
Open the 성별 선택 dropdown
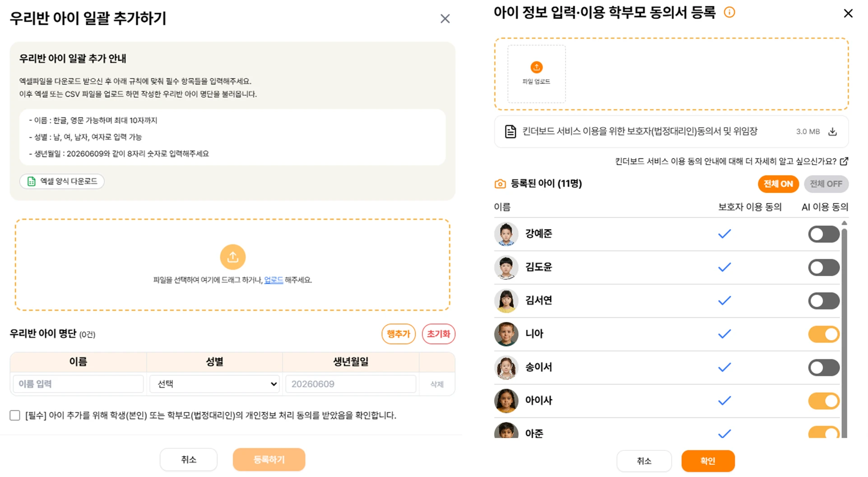pyautogui.click(x=214, y=384)
